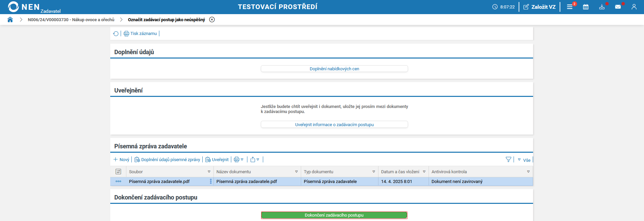The image size is (644, 221).
Task: Print the record via Tisk záznamu
Action: [x=140, y=34]
